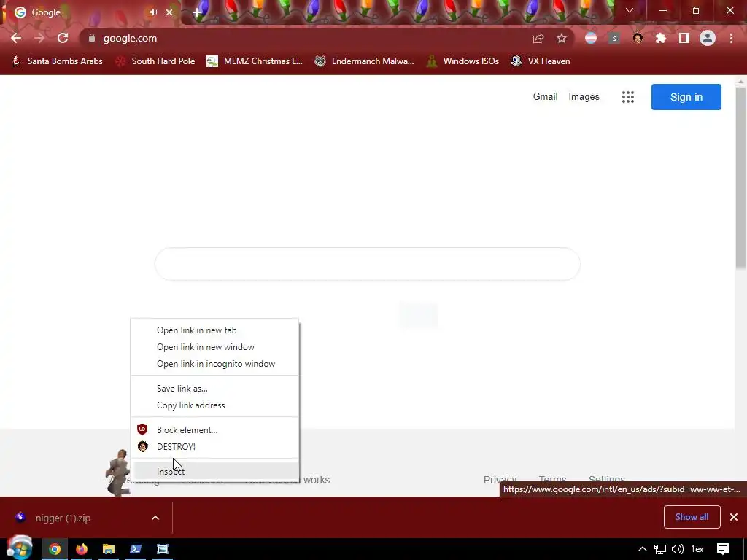This screenshot has height=560, width=747.
Task: Click the Chrome taskbar icon
Action: (x=55, y=549)
